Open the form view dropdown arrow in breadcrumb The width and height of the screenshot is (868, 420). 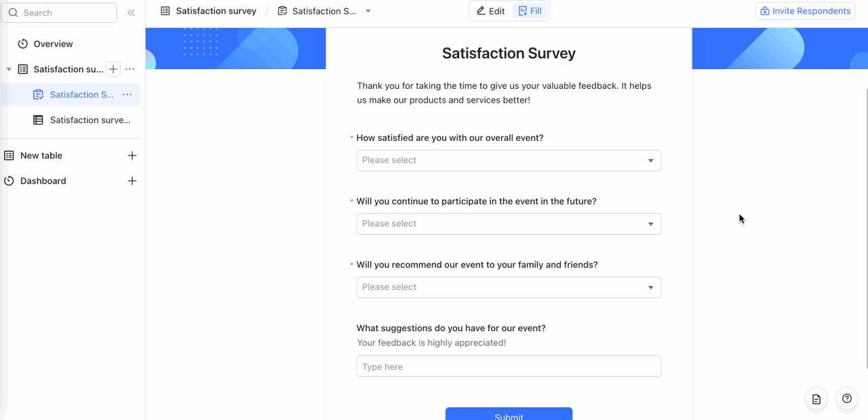(x=368, y=12)
